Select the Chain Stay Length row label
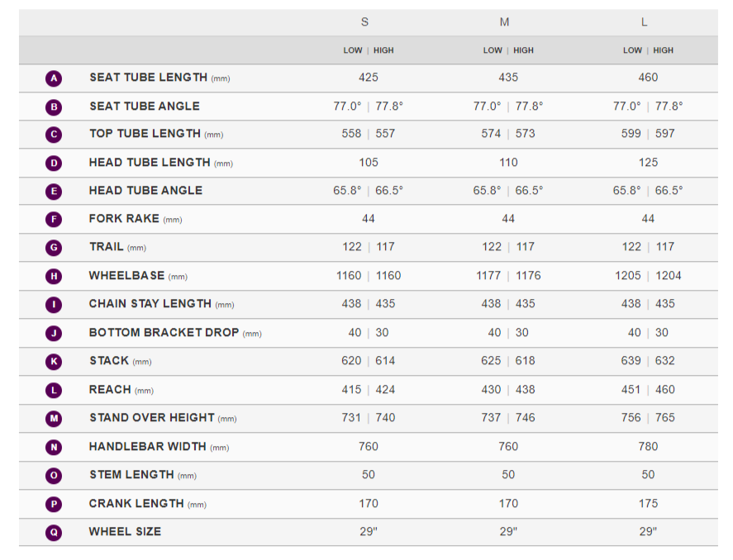Viewport: 733px width, 560px height. pyautogui.click(x=150, y=304)
